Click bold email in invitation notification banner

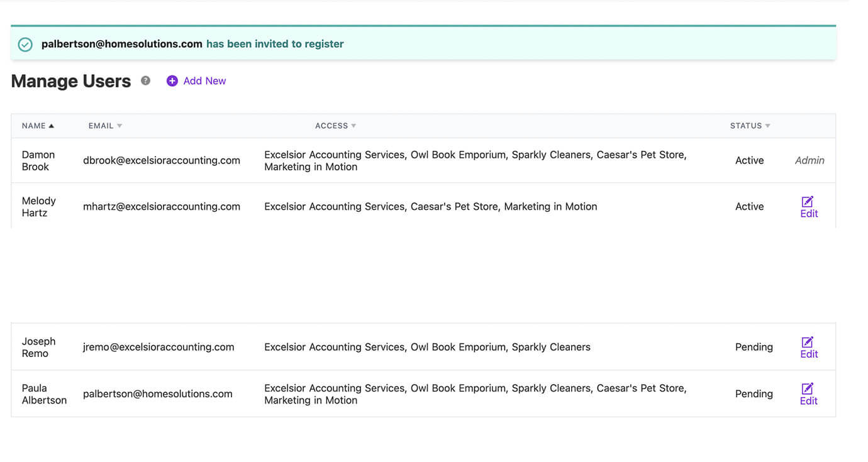[122, 44]
